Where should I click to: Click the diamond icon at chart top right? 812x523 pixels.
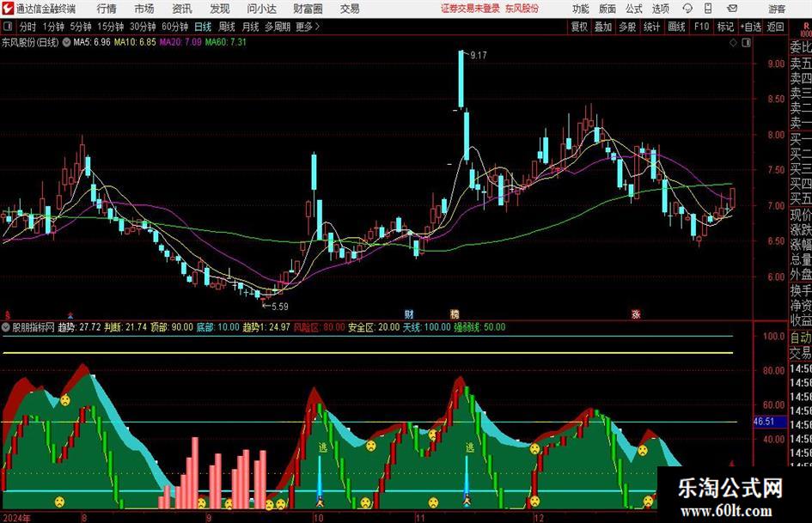733,43
